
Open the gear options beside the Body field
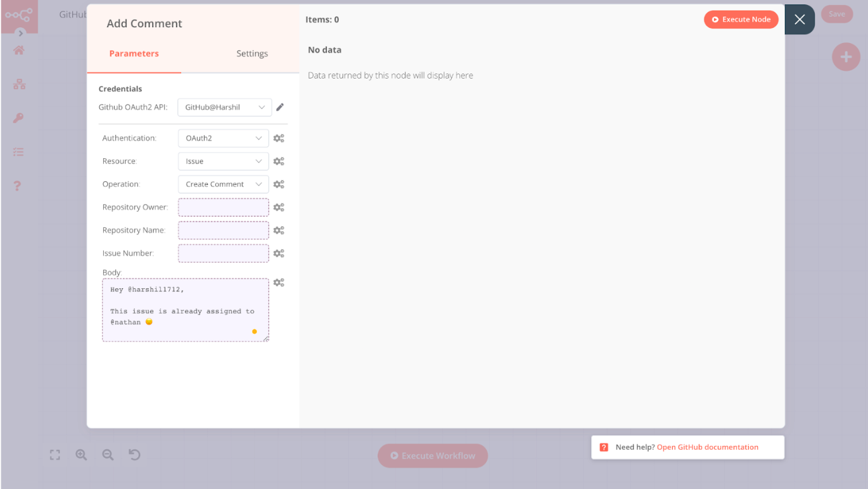click(279, 282)
